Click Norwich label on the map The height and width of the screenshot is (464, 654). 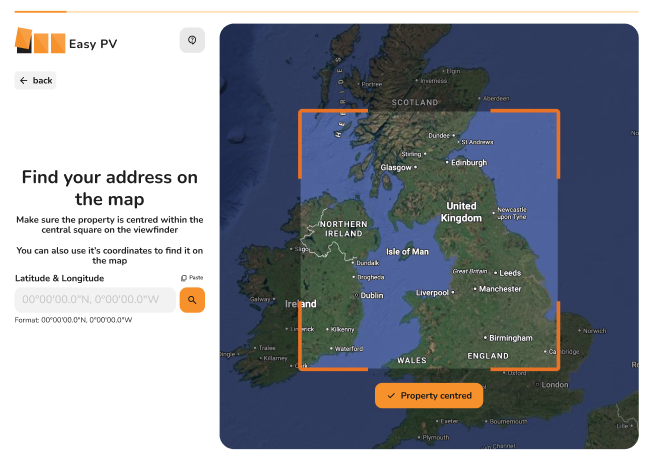[x=594, y=331]
